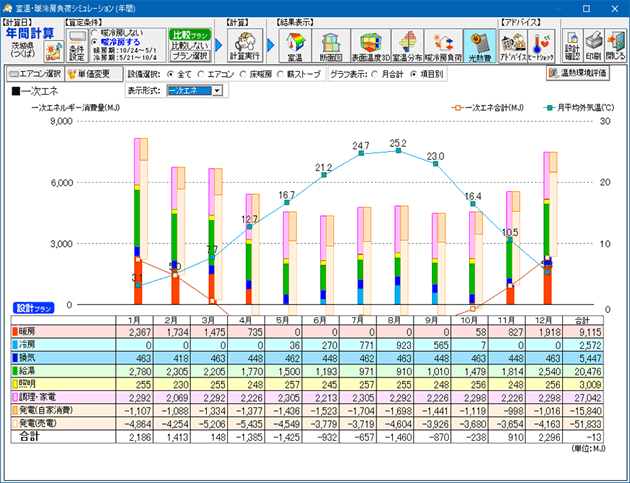This screenshot has height=483, width=630.
Task: Click the 8月 column header
Action: tap(395, 320)
